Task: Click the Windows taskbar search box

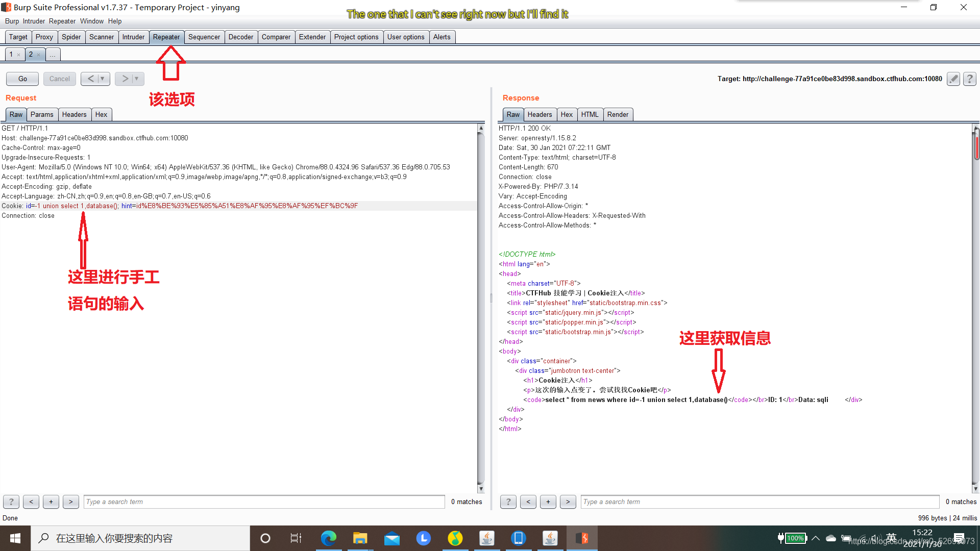Action: [140, 538]
